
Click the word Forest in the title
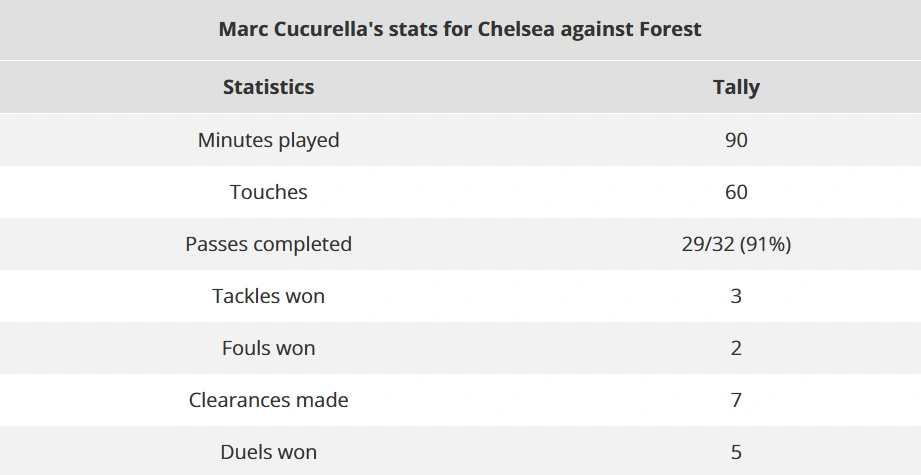[x=670, y=29]
